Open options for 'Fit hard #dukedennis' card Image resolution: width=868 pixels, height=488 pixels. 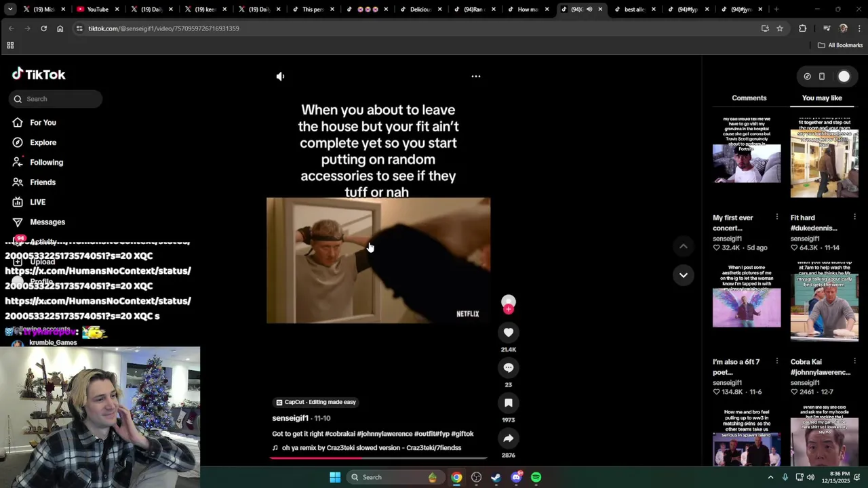coord(854,217)
